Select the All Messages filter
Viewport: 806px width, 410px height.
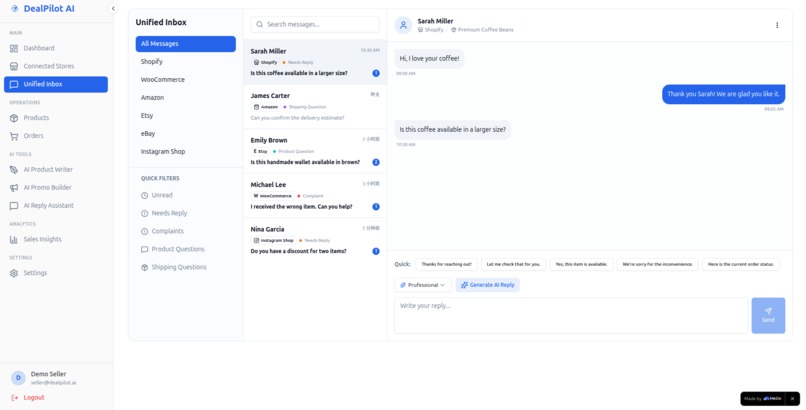point(186,44)
